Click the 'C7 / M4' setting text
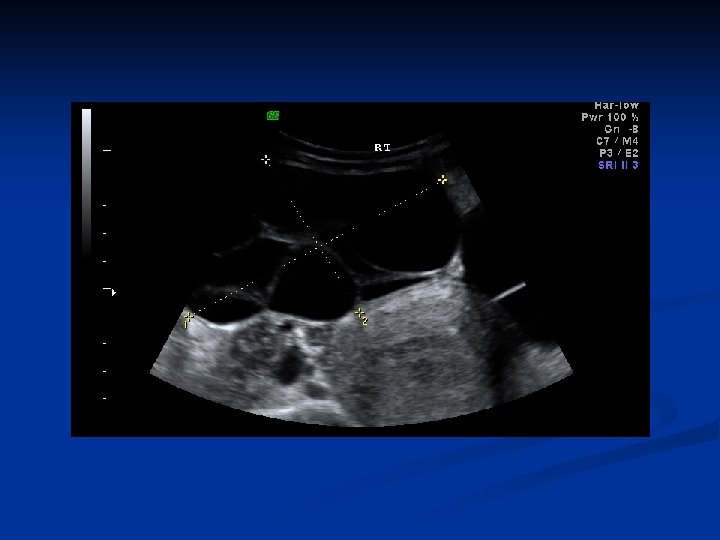 tap(617, 141)
